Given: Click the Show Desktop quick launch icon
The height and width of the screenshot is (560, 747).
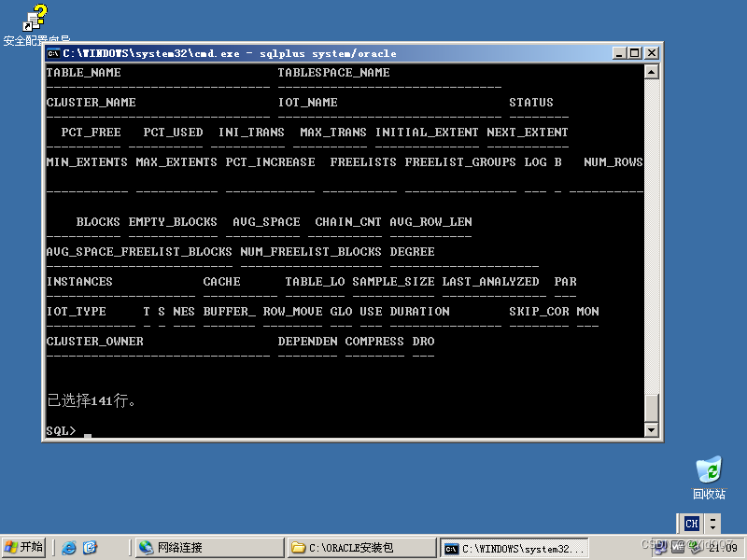Looking at the screenshot, I should [x=90, y=545].
